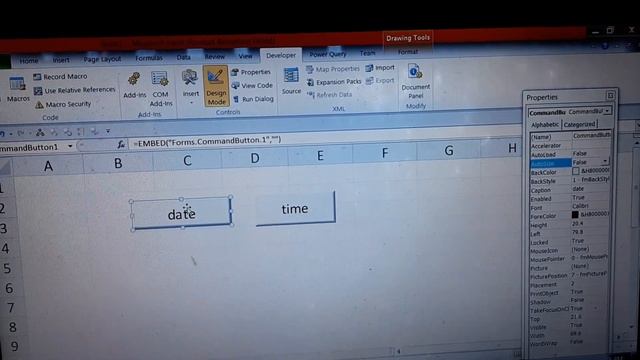This screenshot has width=640, height=360.
Task: Open the Power Query tab
Action: 327,54
